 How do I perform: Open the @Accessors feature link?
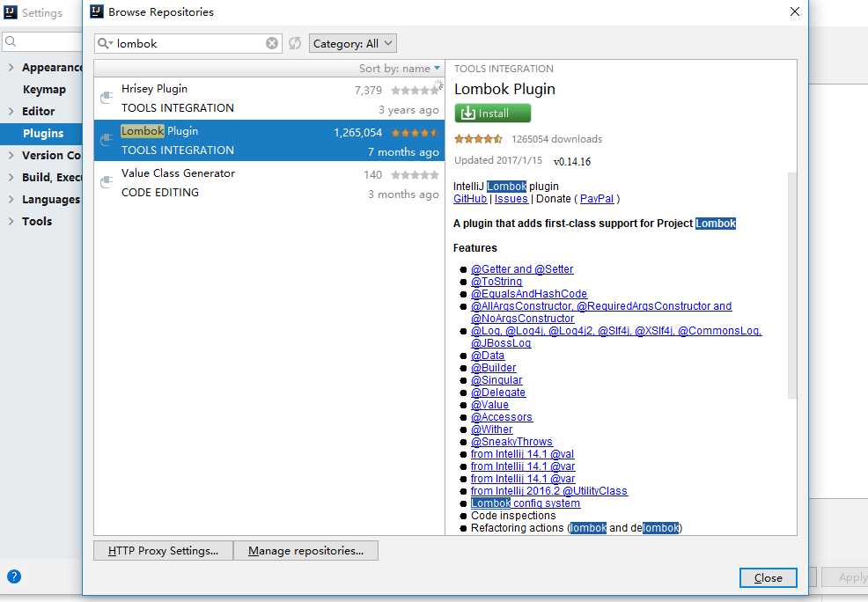point(502,417)
